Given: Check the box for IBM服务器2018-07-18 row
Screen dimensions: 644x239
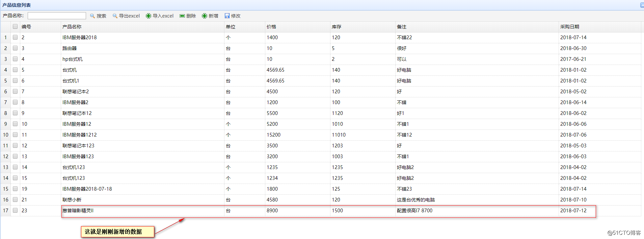Looking at the screenshot, I should [15, 189].
